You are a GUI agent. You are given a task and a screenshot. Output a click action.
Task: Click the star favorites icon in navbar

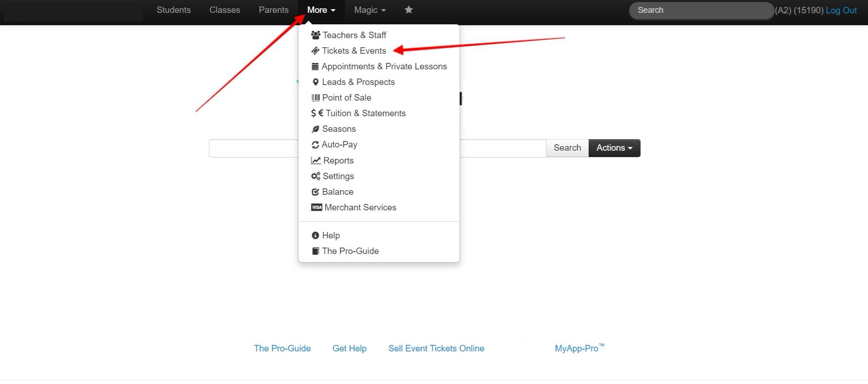click(408, 10)
